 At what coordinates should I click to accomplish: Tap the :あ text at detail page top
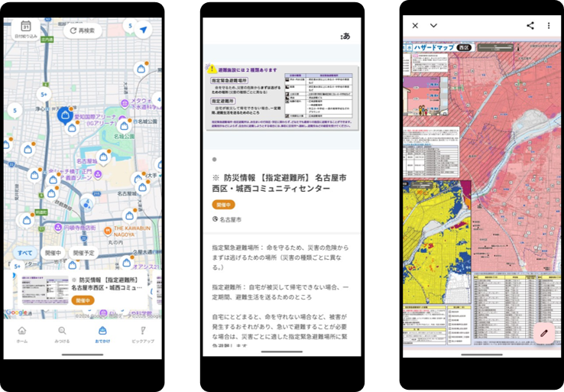(345, 36)
